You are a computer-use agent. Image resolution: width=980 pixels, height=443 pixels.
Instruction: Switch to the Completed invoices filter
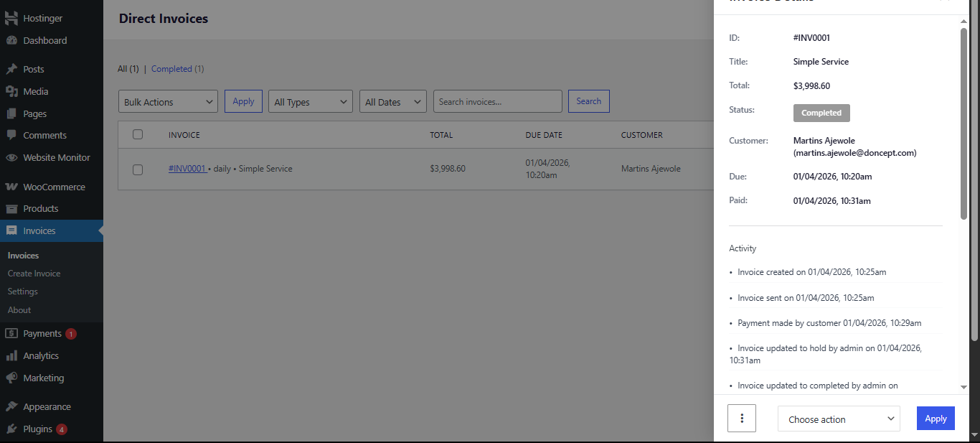pos(170,68)
